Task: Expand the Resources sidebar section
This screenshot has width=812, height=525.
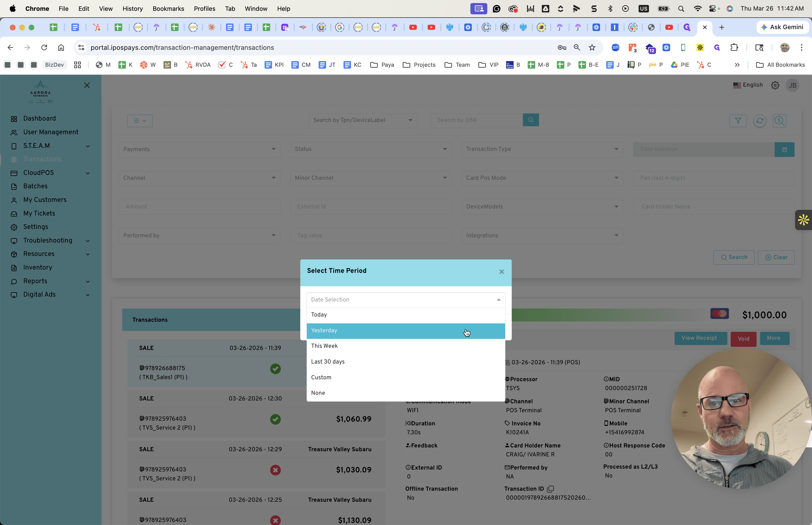Action: point(51,254)
